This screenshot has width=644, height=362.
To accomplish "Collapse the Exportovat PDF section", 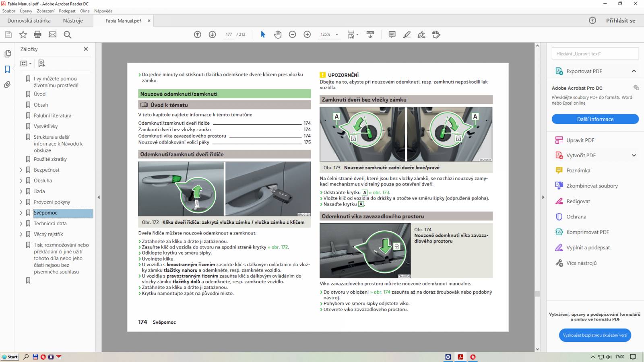I will 634,71.
